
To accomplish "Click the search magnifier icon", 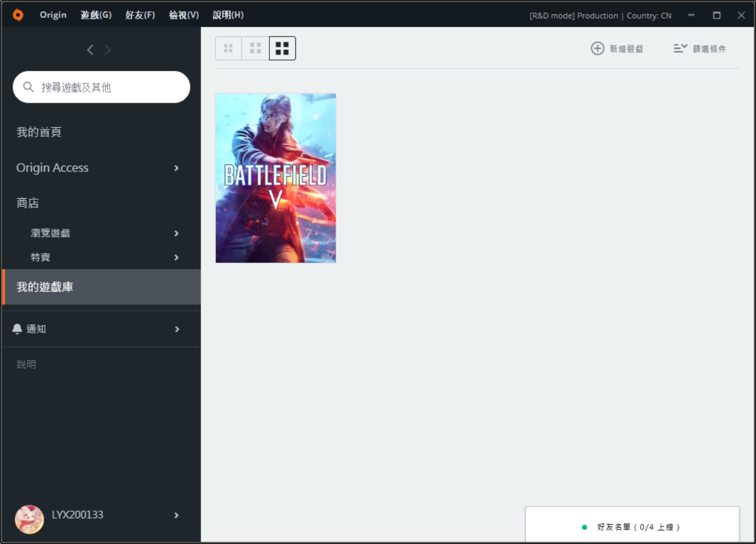I will [28, 87].
